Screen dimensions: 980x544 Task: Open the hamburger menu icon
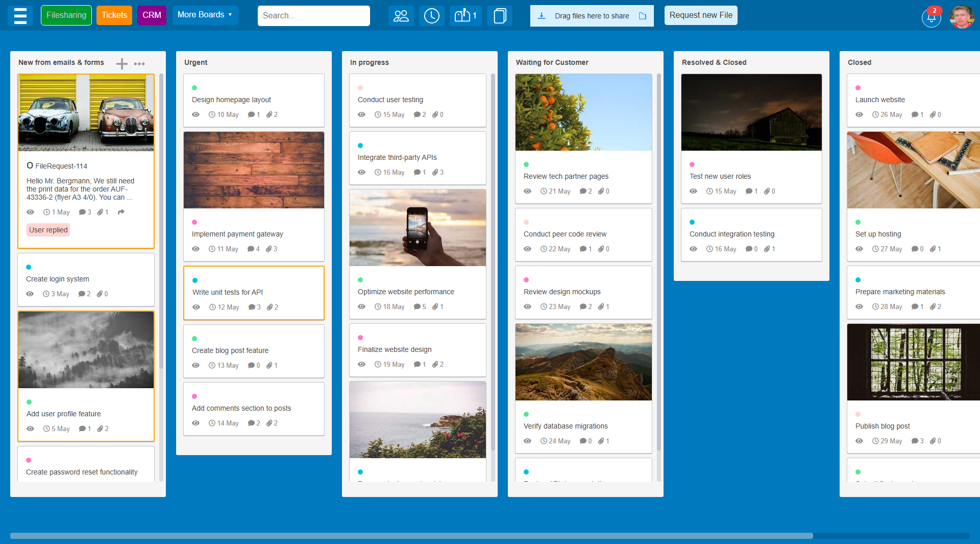click(x=20, y=16)
